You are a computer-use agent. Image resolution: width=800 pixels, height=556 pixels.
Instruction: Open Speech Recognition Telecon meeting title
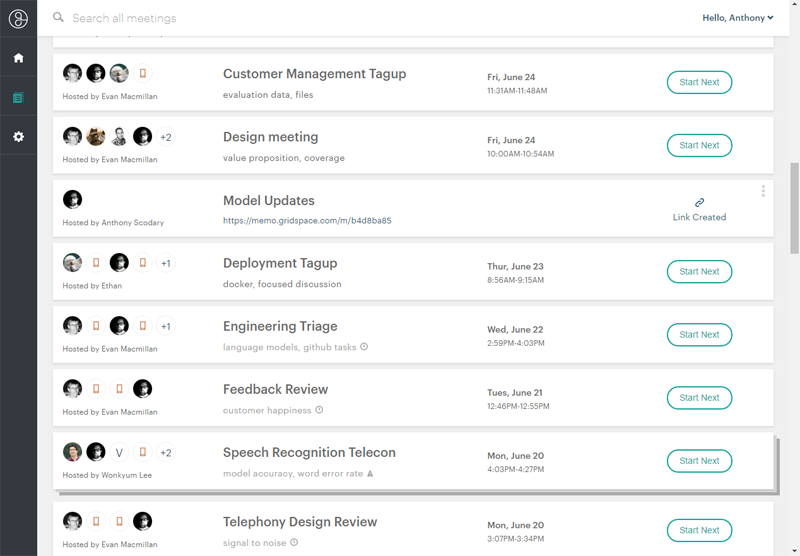pyautogui.click(x=309, y=452)
